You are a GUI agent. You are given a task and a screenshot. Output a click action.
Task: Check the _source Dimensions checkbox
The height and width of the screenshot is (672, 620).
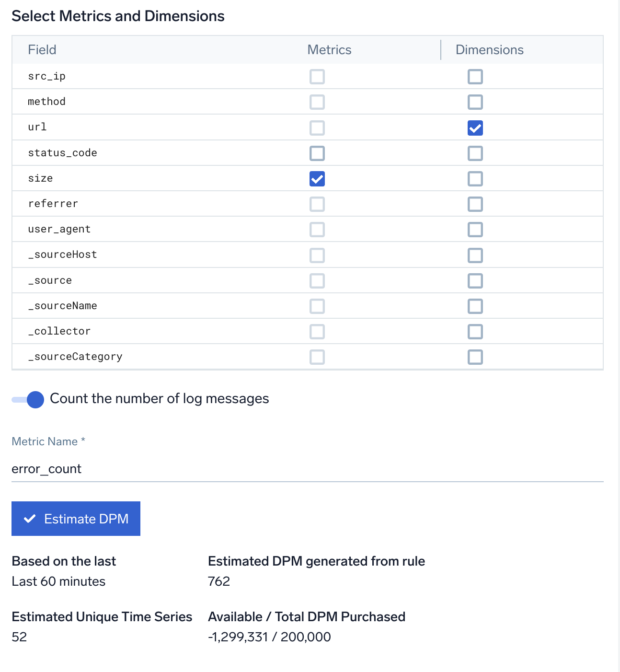475,281
